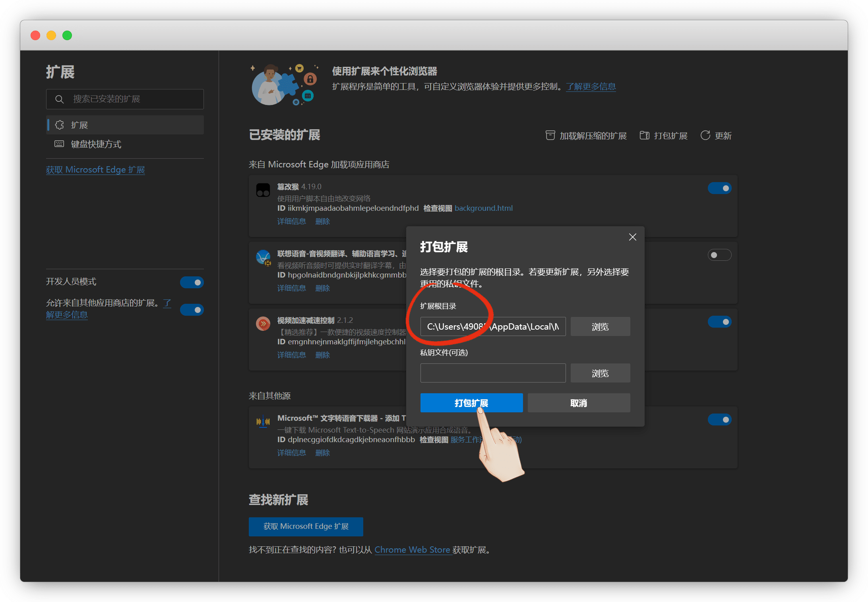
Task: Click the blue pack extension button
Action: (x=471, y=403)
